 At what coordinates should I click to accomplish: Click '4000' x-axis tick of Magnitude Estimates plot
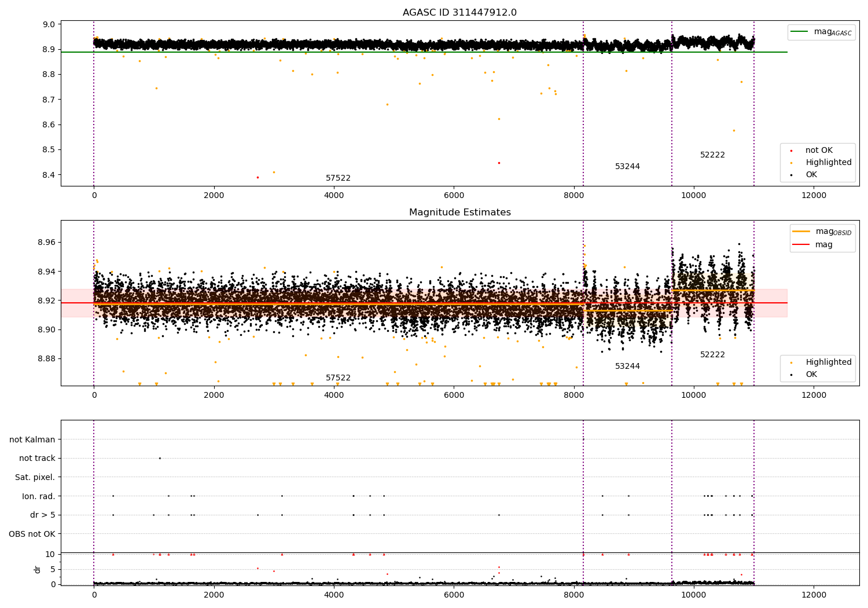pyautogui.click(x=334, y=395)
